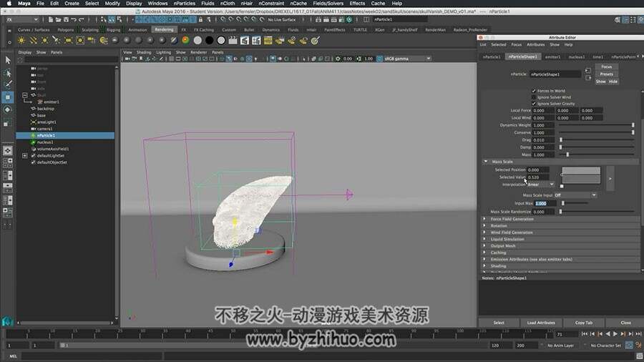Switch to the emitter1 attribute tab
This screenshot has width=644, height=362.
coord(552,57)
